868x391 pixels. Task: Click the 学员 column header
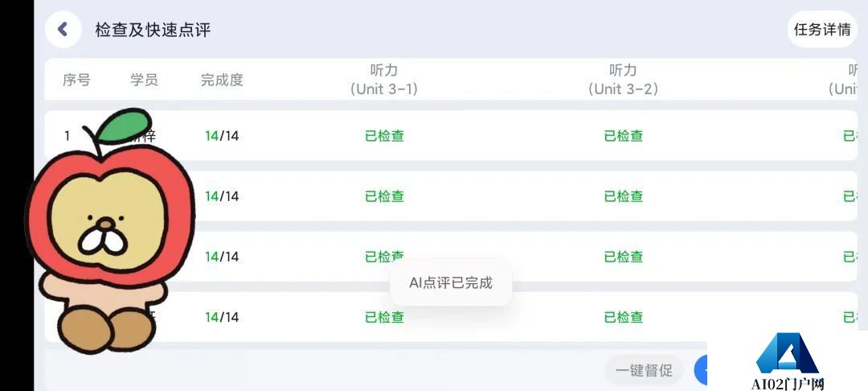click(x=144, y=80)
